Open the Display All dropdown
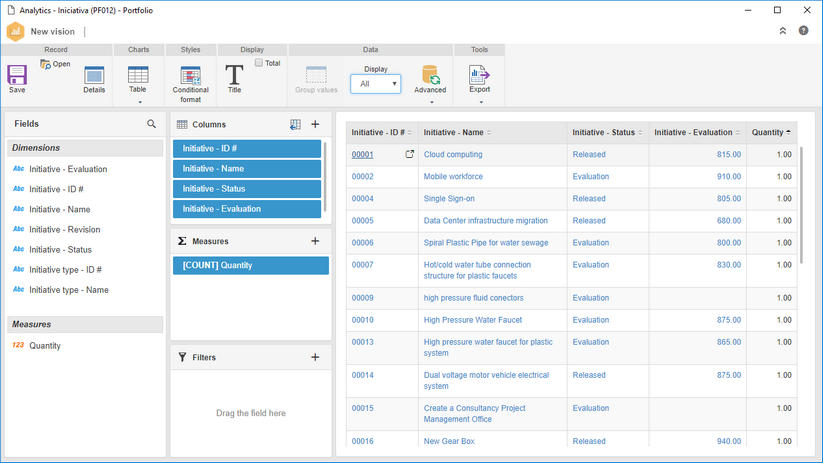 [375, 84]
